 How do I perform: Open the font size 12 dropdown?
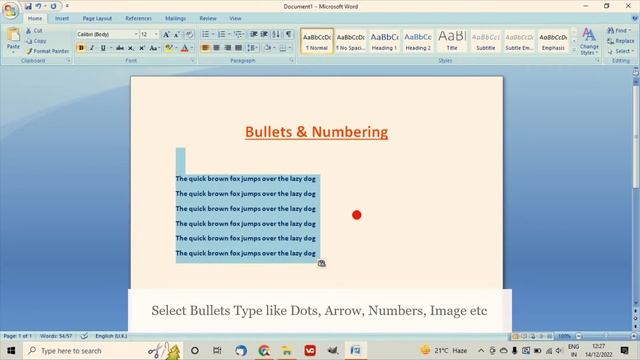click(x=156, y=35)
